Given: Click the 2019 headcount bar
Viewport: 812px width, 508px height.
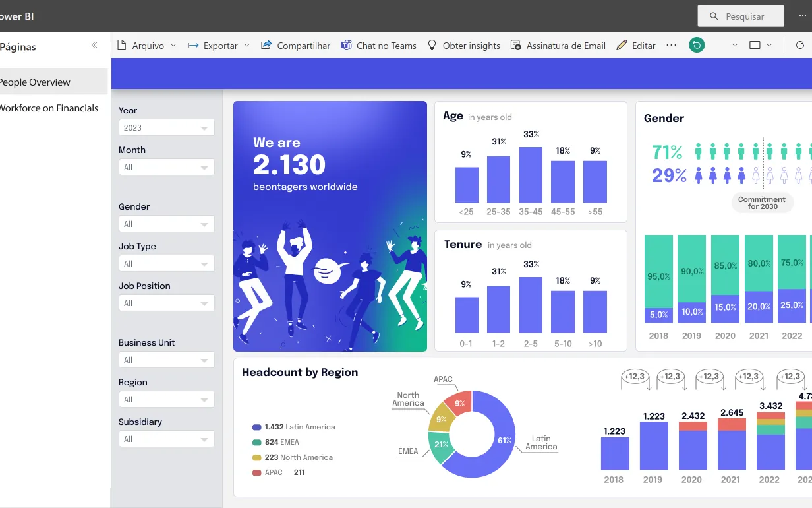Looking at the screenshot, I should click(654, 445).
